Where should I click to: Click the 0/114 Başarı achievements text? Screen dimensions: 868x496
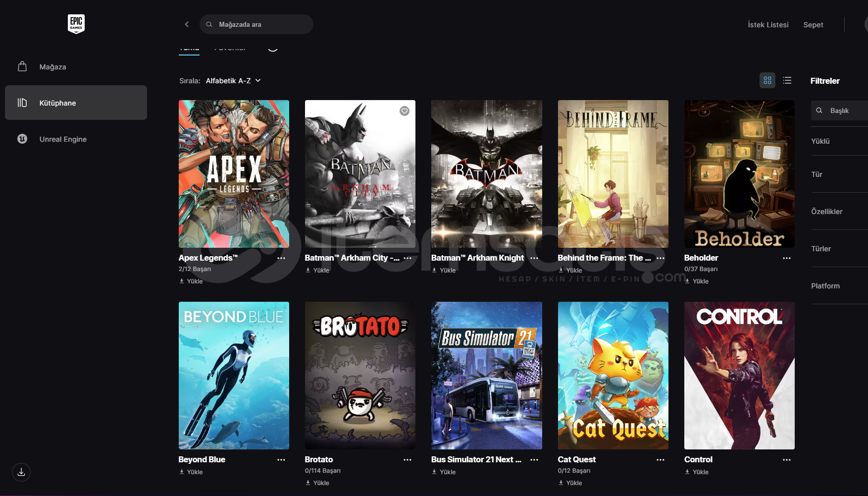tap(323, 471)
